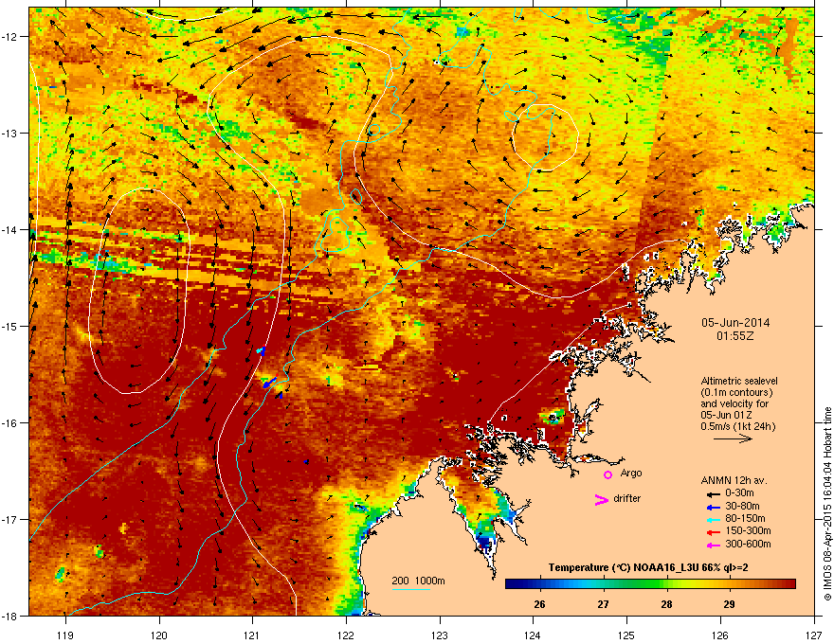Click the latitude axis label -17
The width and height of the screenshot is (834, 644).
click(x=10, y=519)
